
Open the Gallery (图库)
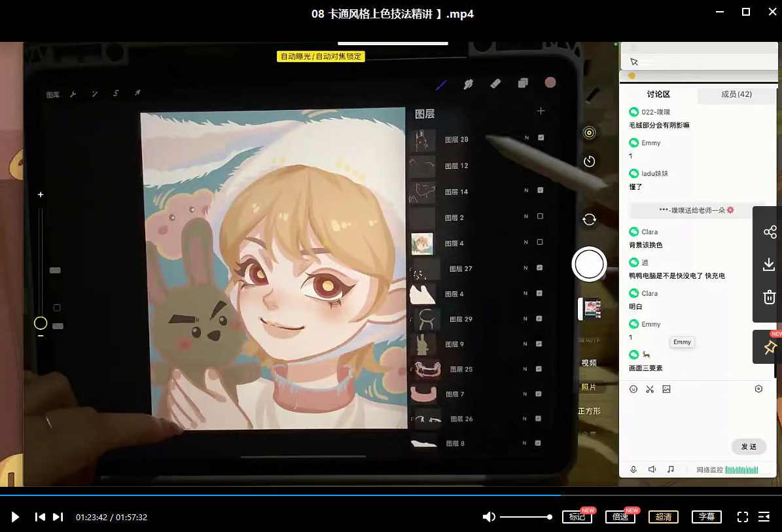click(x=52, y=94)
